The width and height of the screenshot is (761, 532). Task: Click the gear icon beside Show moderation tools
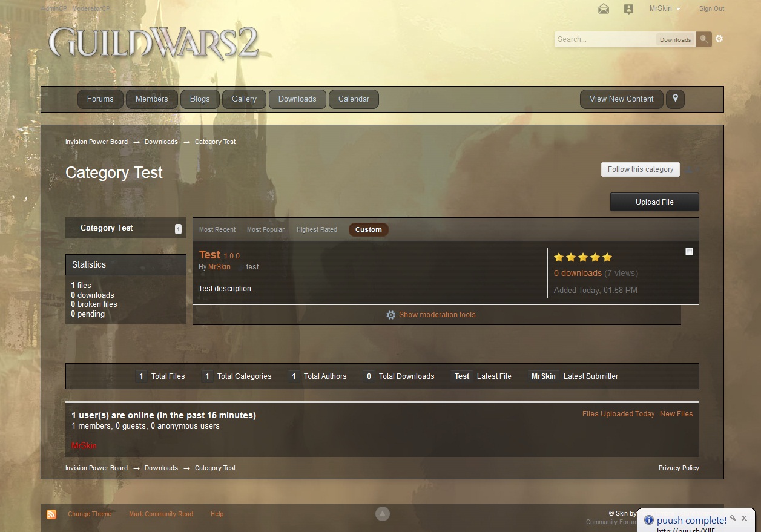[391, 315]
